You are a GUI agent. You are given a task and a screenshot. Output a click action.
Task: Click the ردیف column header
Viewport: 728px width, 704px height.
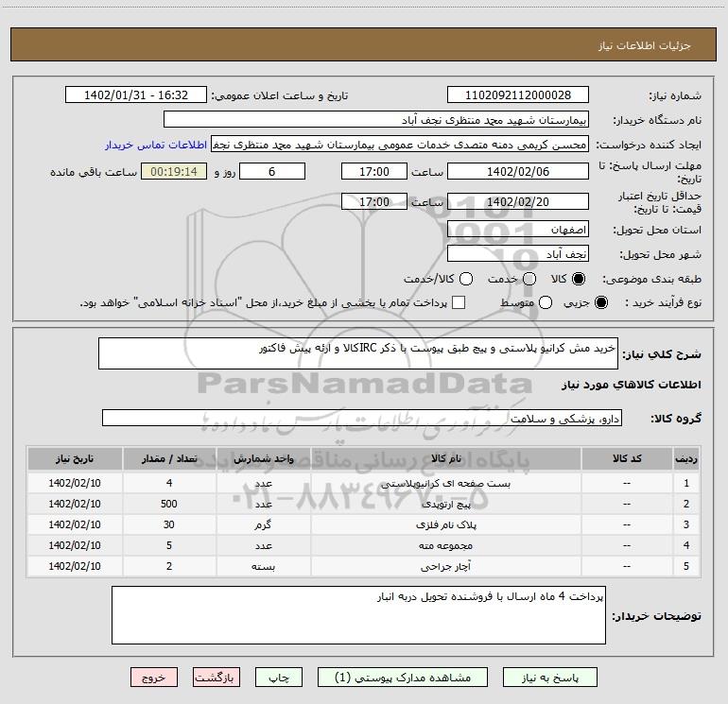pos(686,458)
